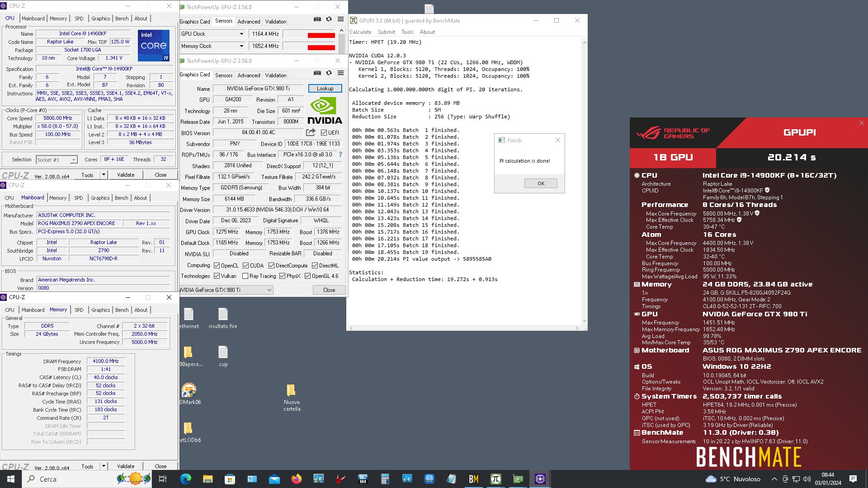Open the GPUPI pi taskbar icon
This screenshot has height=488, width=868.
pos(495,479)
